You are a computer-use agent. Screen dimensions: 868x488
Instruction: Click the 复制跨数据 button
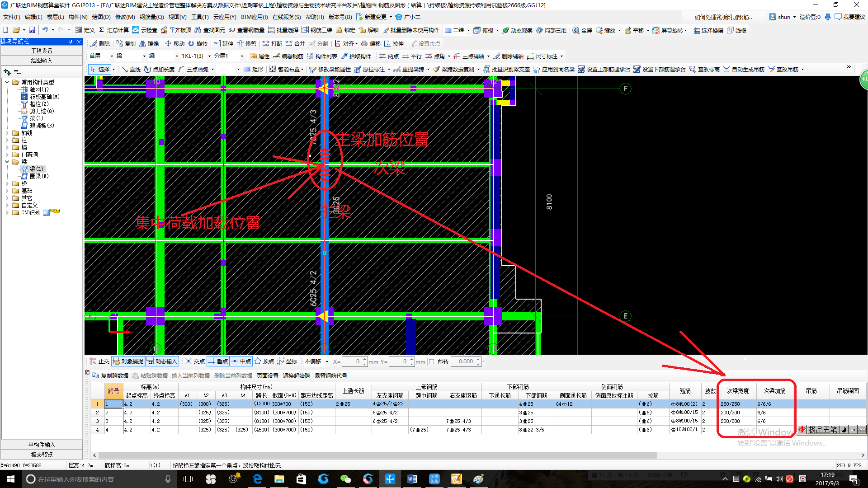tap(111, 375)
